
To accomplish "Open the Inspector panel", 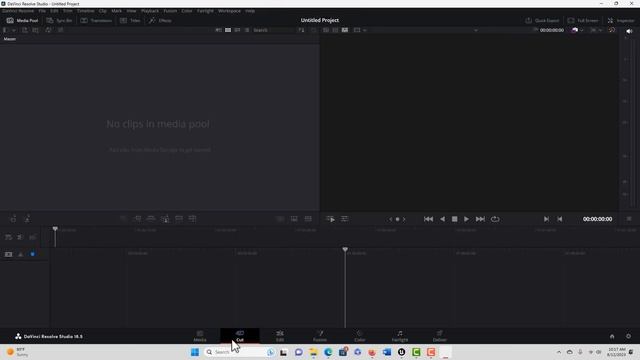I will coord(621,20).
